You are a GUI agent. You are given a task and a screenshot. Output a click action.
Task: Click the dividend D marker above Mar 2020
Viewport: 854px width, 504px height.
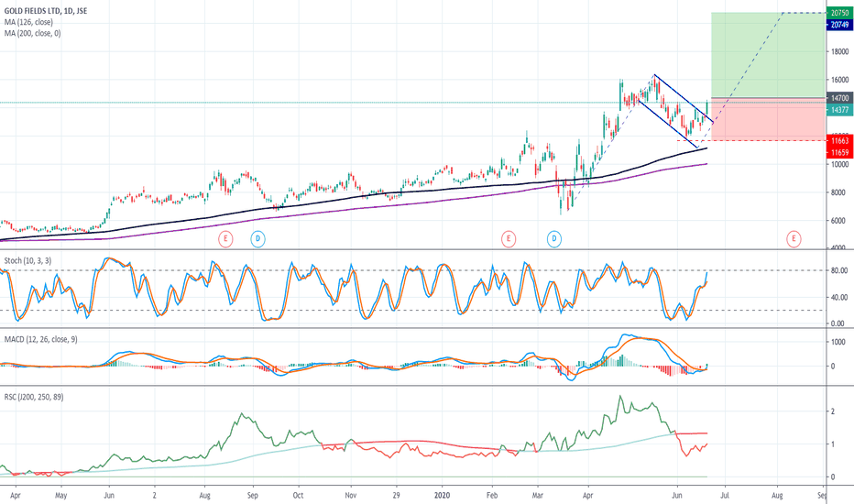coord(553,238)
